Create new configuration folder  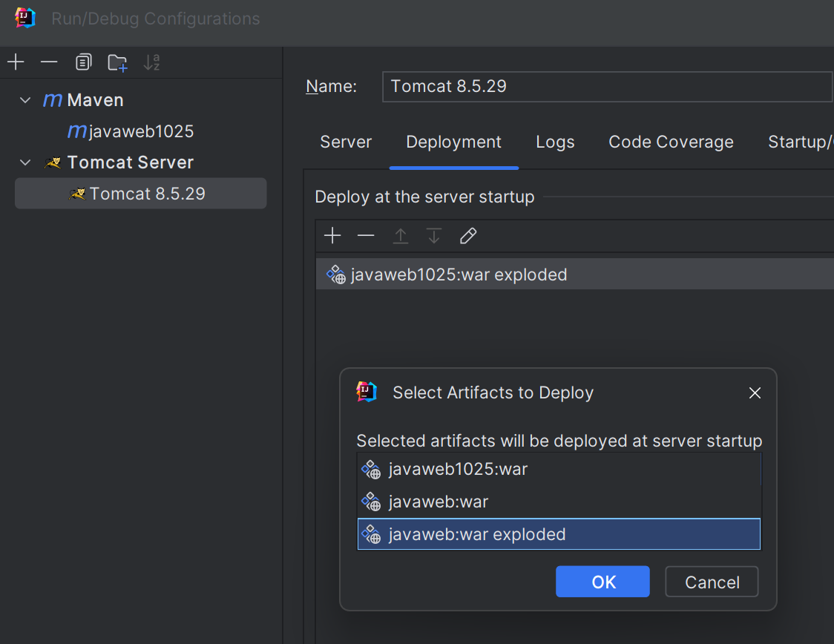point(117,63)
